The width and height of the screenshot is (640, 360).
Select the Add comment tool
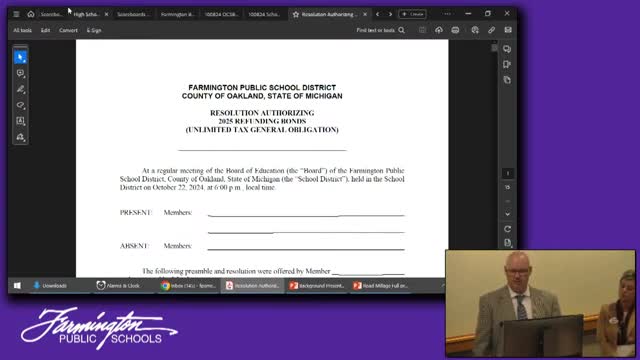[x=20, y=73]
